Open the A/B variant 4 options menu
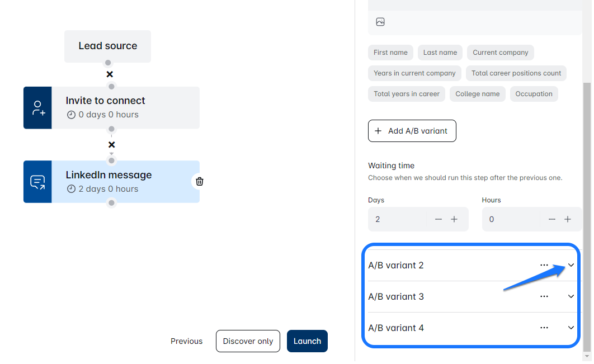Viewport: 594px width, 364px height. pos(544,328)
